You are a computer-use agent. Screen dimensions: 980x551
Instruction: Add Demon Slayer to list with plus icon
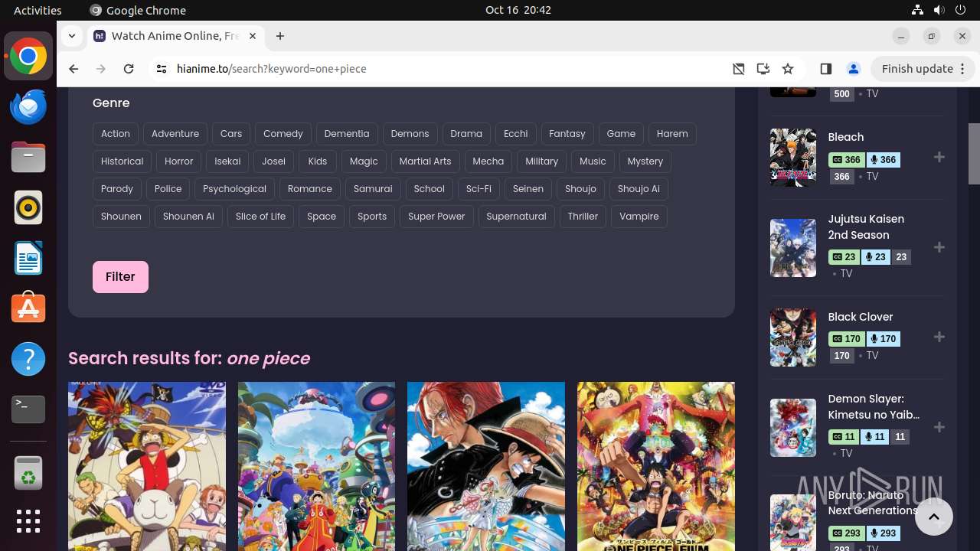[939, 427]
